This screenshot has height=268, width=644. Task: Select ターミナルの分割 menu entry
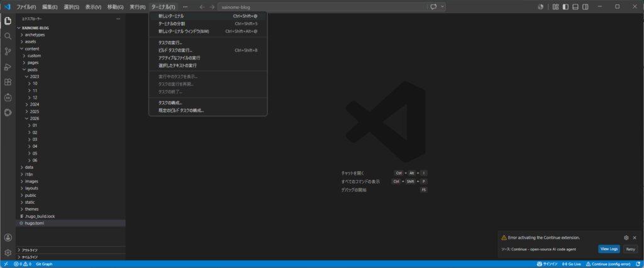208,23
